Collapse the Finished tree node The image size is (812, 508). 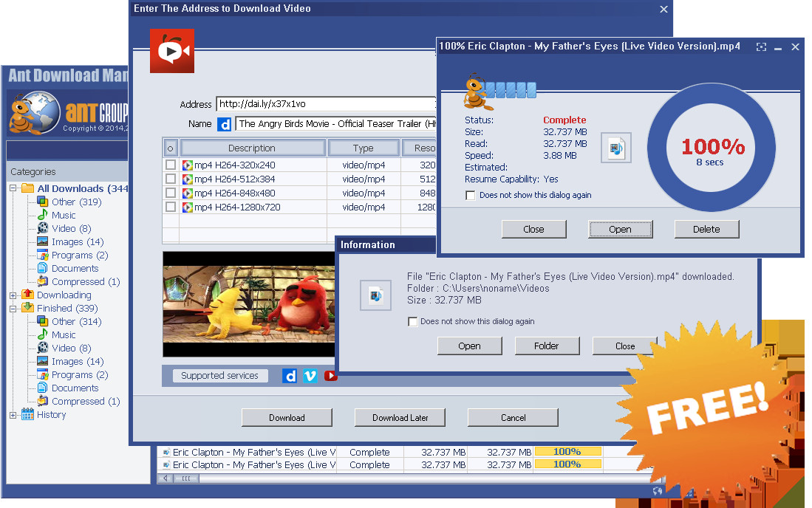(x=13, y=309)
